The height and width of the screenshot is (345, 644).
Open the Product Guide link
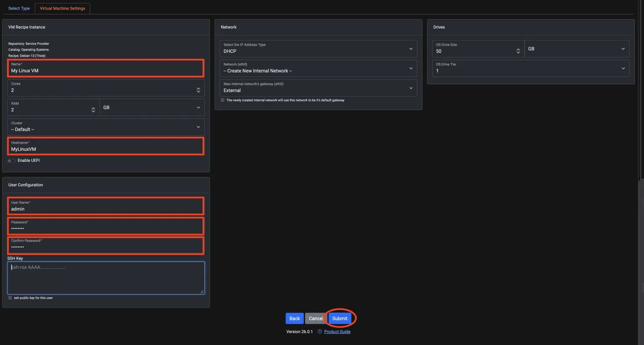click(x=337, y=331)
